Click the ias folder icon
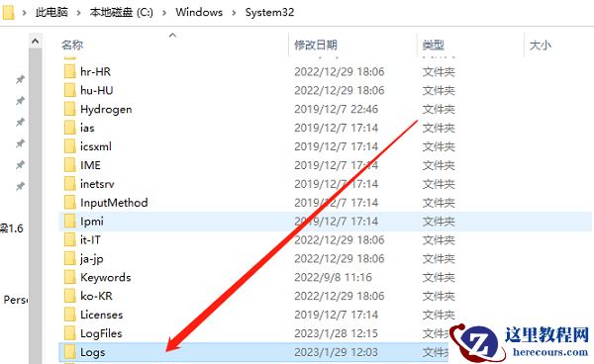The image size is (594, 364). pos(69,128)
